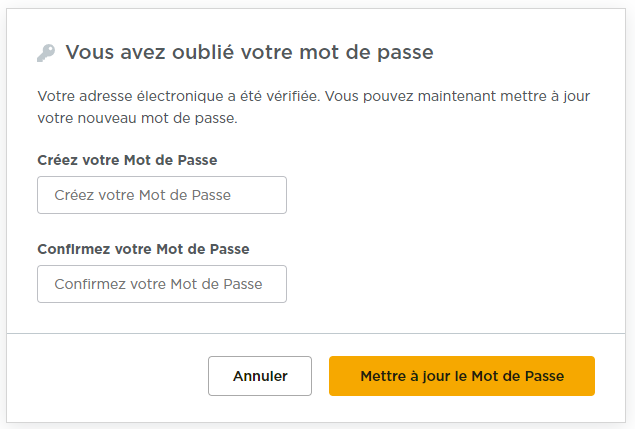Click the white outlined Annuler button

tap(260, 376)
